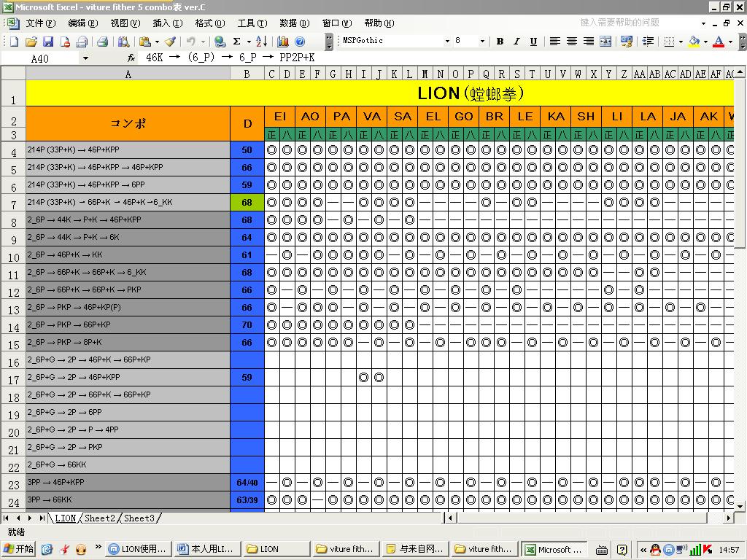This screenshot has width=747, height=560.
Task: Click the Save icon in toolbar
Action: [48, 42]
